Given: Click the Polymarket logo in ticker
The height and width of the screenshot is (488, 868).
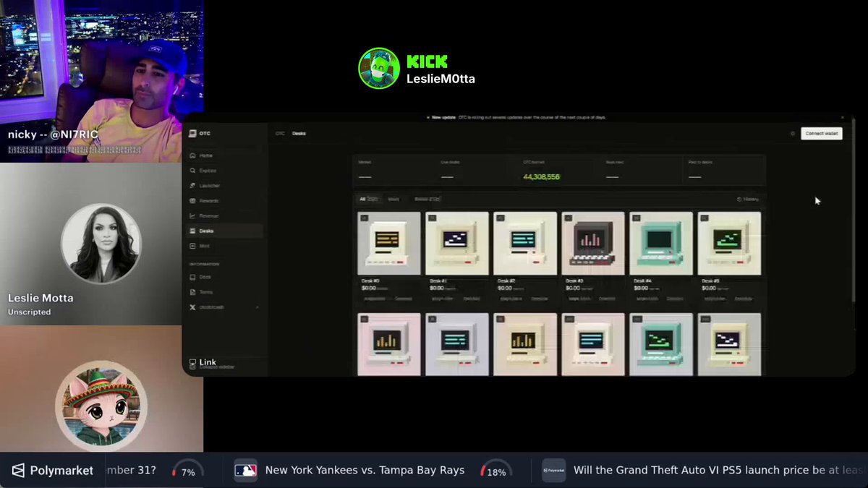Looking at the screenshot, I should click(53, 471).
